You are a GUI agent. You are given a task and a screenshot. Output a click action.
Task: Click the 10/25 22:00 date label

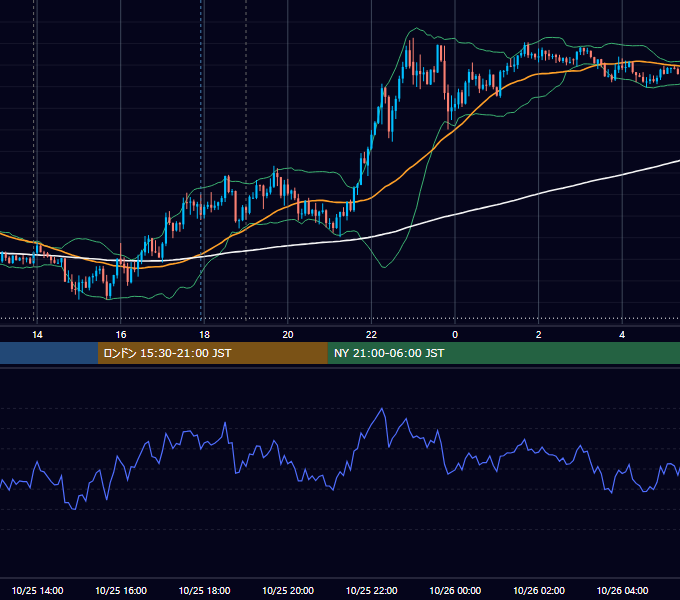[x=372, y=590]
